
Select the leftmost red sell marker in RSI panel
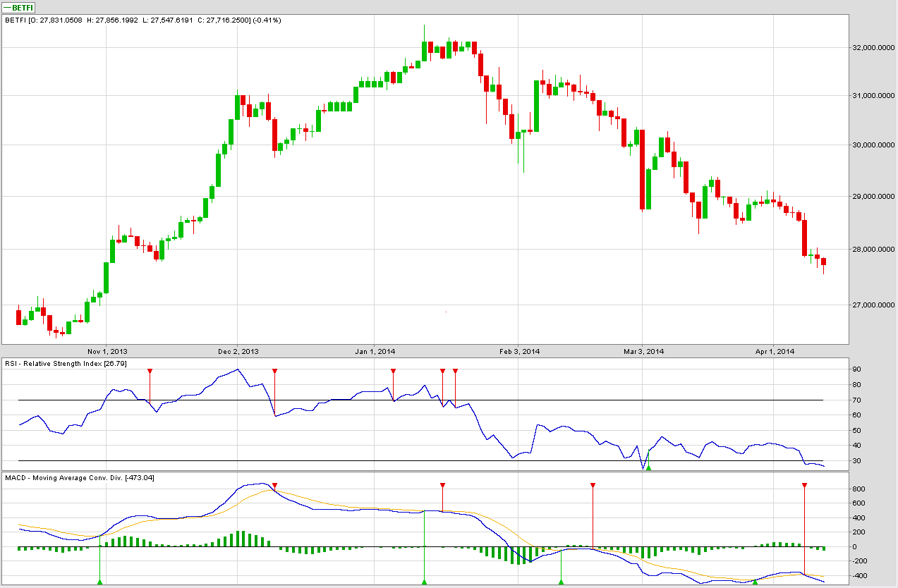tap(150, 371)
